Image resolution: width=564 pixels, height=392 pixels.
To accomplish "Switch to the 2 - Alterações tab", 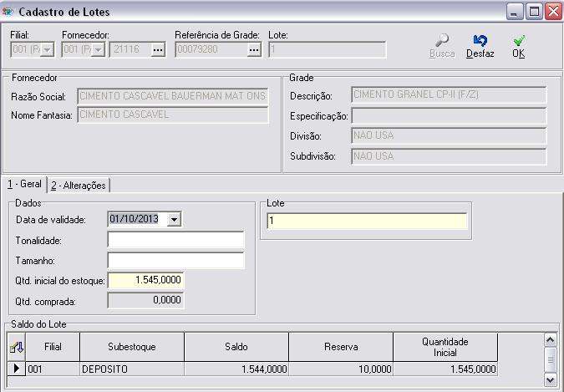I will pos(79,186).
